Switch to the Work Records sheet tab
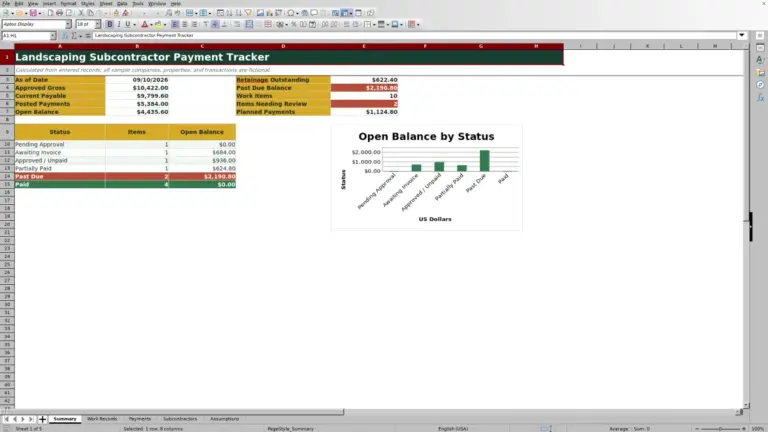This screenshot has width=768, height=432. tap(102, 419)
